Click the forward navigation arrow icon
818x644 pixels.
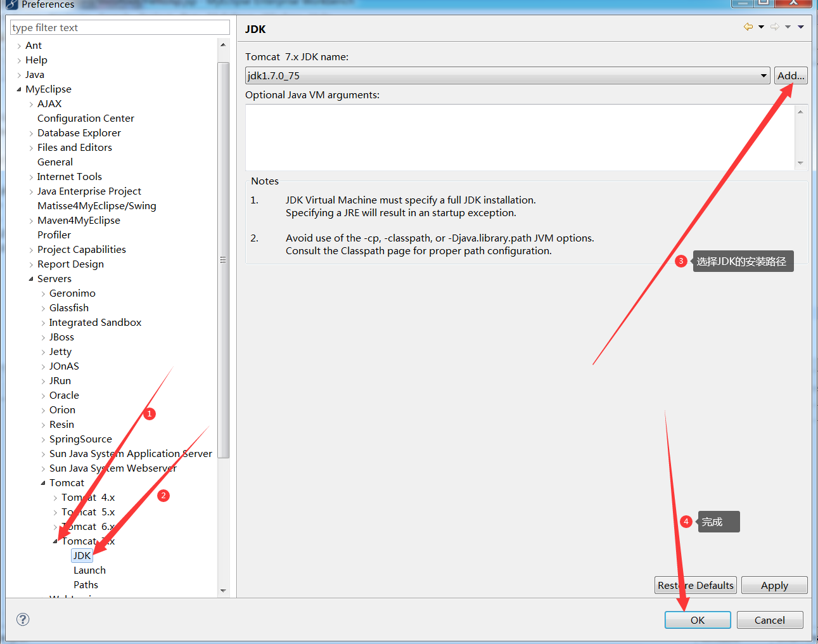[x=775, y=27]
